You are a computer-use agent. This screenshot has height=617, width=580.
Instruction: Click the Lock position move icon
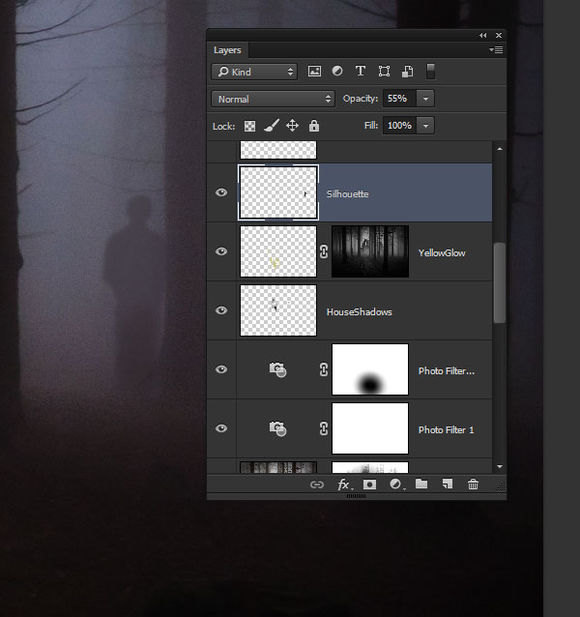coord(292,126)
